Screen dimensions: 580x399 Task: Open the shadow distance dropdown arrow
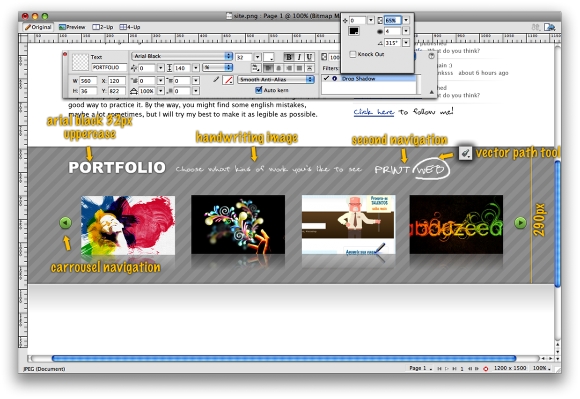pos(370,20)
